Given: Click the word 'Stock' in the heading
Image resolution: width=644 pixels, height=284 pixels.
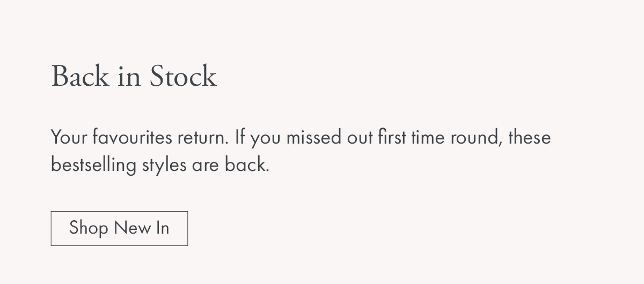Looking at the screenshot, I should pos(183,76).
